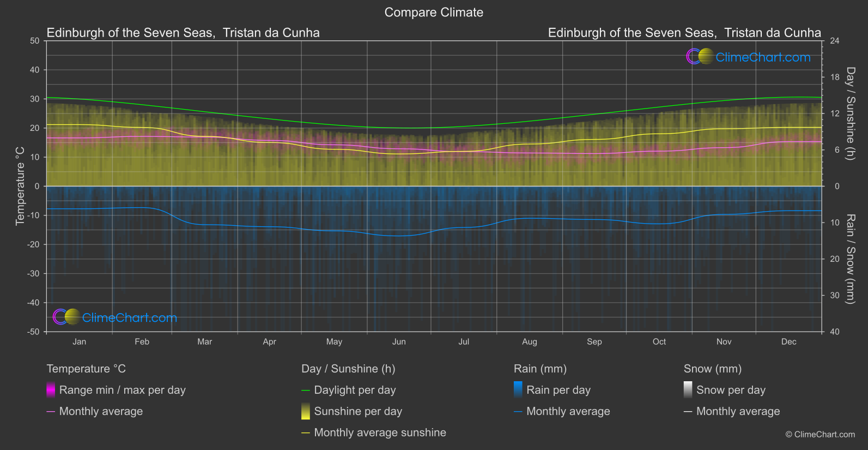
Task: Click the © ClimeChart.com copyright text
Action: point(820,434)
